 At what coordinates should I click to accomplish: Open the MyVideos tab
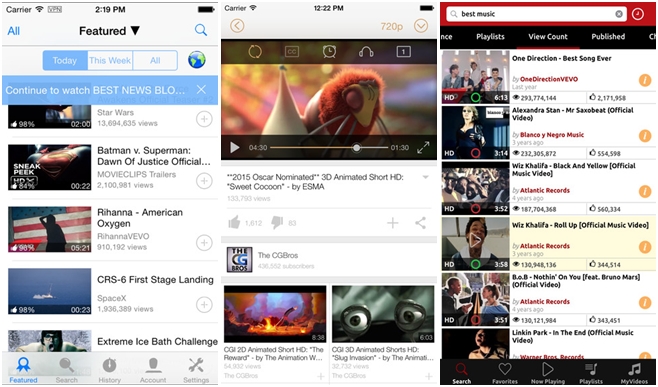click(x=634, y=372)
